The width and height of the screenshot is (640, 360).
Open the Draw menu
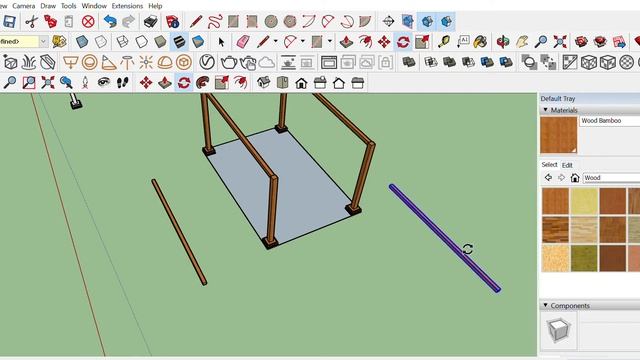(x=48, y=6)
